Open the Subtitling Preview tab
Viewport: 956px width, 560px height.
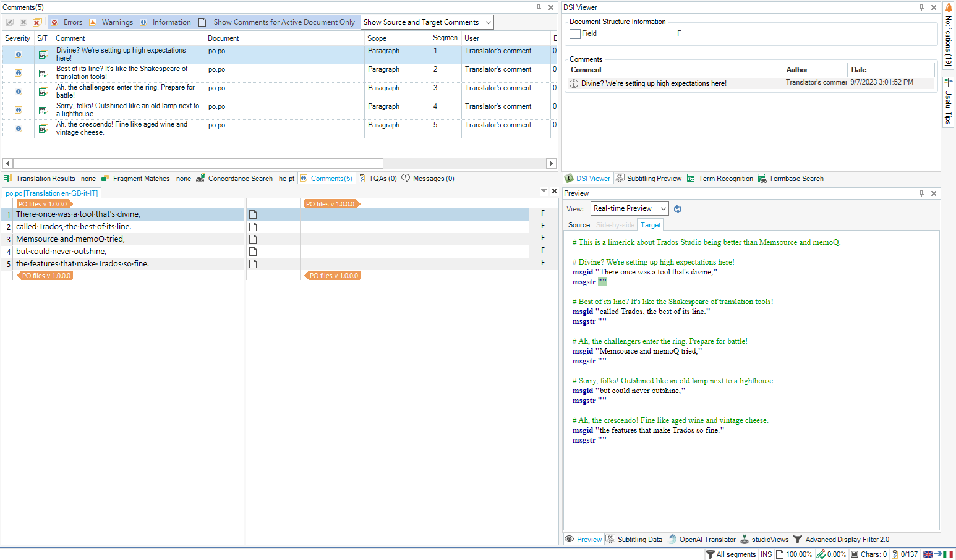[x=648, y=179]
